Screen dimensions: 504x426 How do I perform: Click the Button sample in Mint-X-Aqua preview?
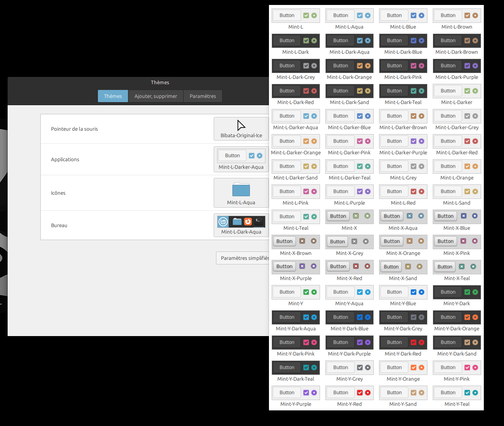coord(392,216)
